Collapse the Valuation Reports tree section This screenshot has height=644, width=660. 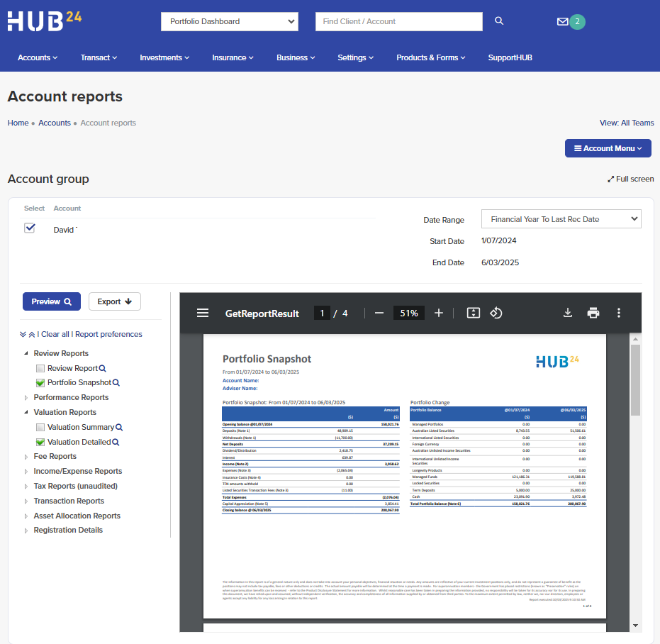click(x=26, y=412)
